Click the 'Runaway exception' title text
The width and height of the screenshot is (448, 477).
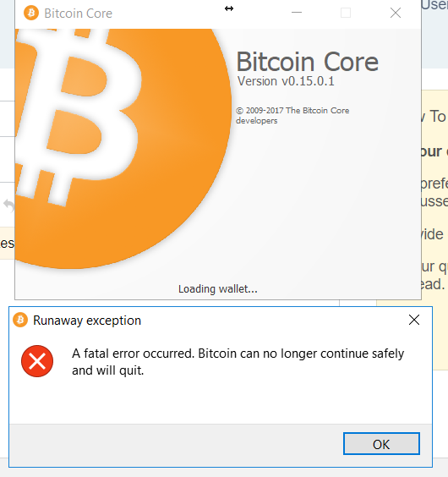(x=87, y=321)
